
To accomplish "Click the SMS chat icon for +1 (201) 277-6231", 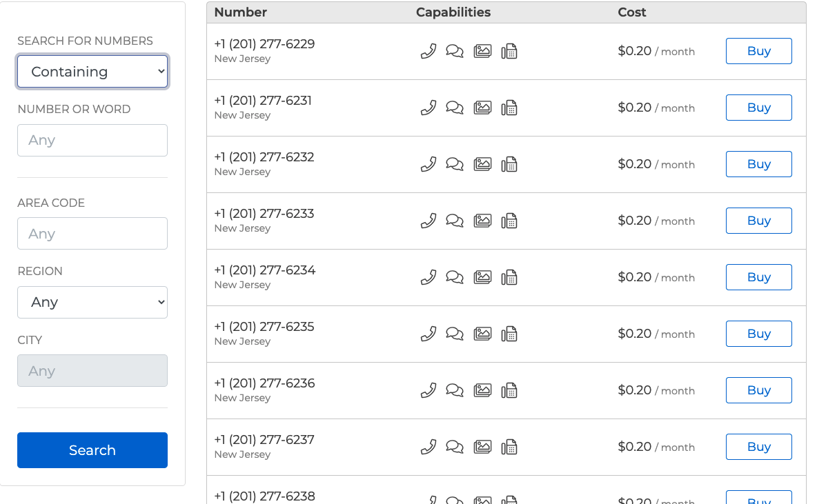I will (x=454, y=108).
